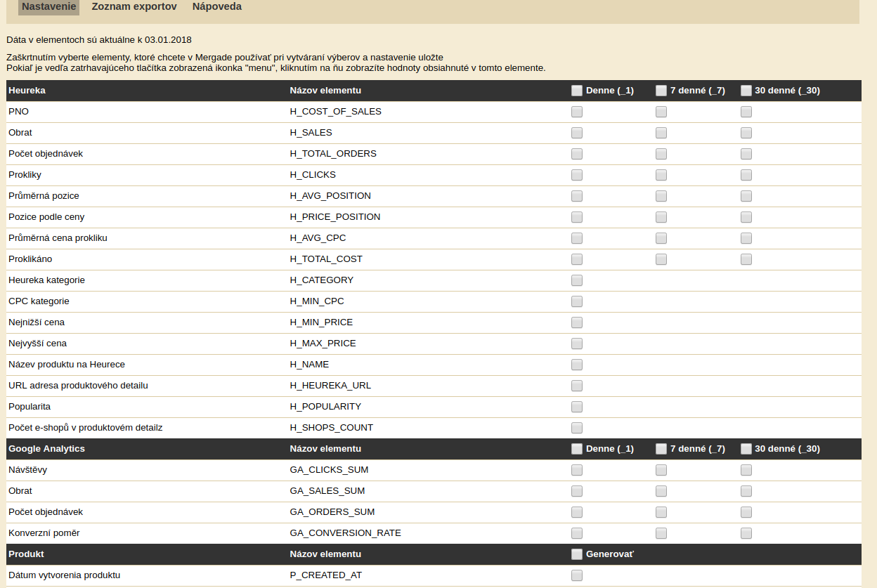Viewport: 877px width, 588px height.
Task: Check the Produkt Generovať header checkbox
Action: point(577,554)
